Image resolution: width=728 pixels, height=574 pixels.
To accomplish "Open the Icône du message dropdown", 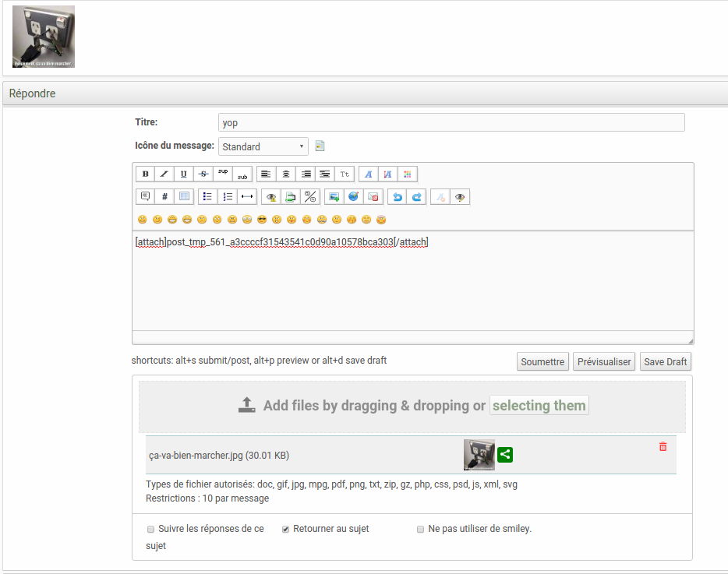I will [263, 146].
